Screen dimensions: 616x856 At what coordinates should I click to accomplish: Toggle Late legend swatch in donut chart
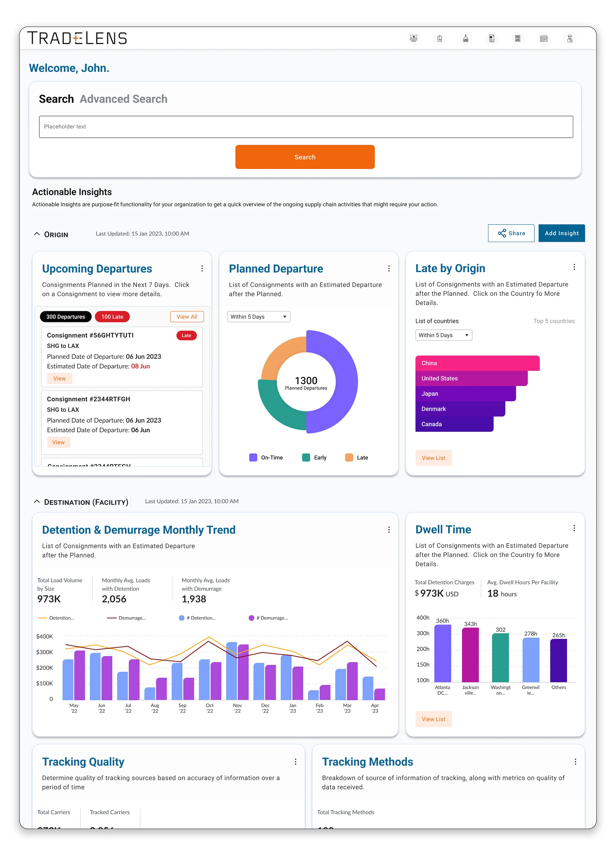tap(349, 458)
